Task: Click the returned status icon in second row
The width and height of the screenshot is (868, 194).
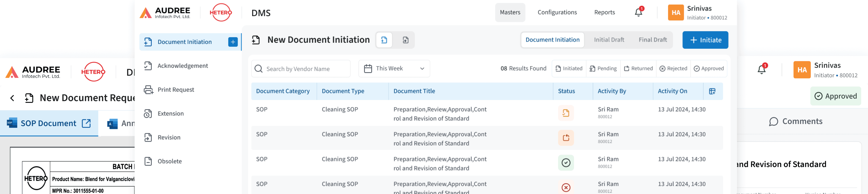Action: [x=566, y=138]
